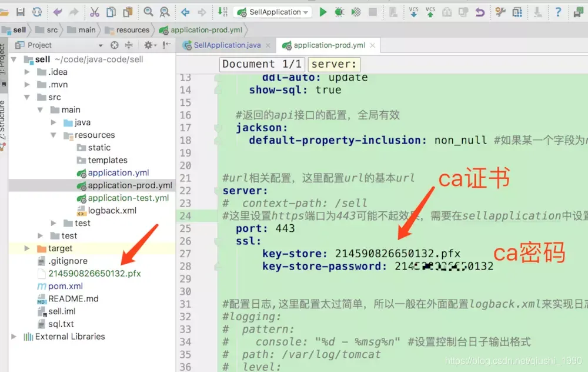Click the Collapse All icon in Project panel

click(x=129, y=45)
